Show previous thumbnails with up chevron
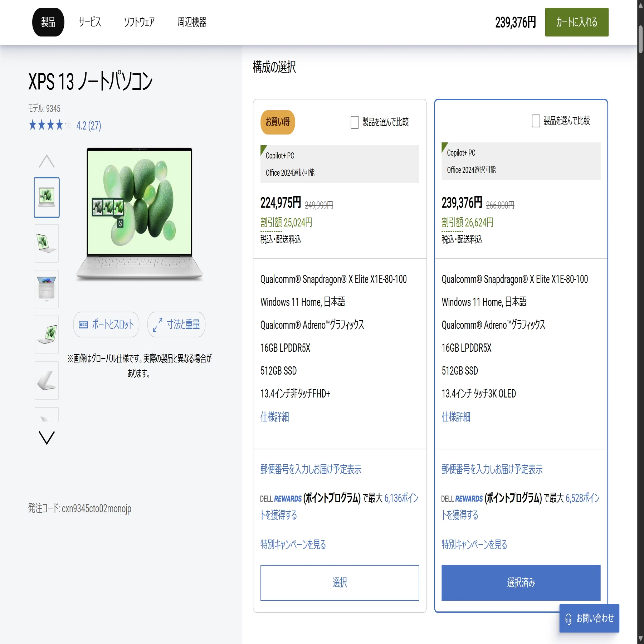Image resolution: width=644 pixels, height=644 pixels. [47, 161]
